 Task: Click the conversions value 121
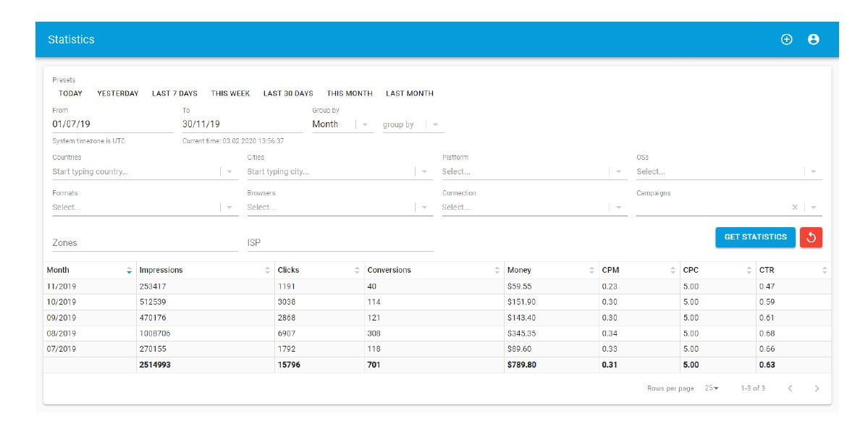374,318
